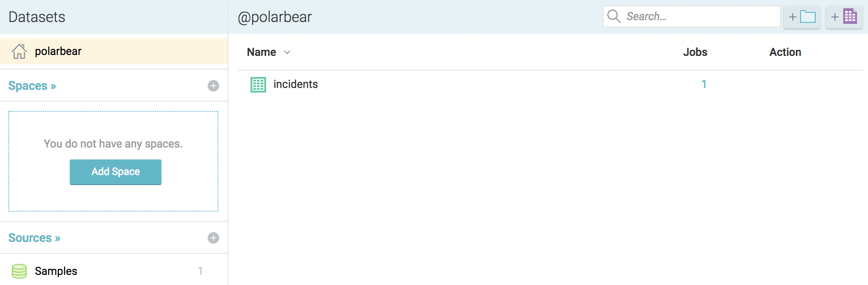The height and width of the screenshot is (285, 868).
Task: Open the jobs count link for incidents
Action: (704, 84)
